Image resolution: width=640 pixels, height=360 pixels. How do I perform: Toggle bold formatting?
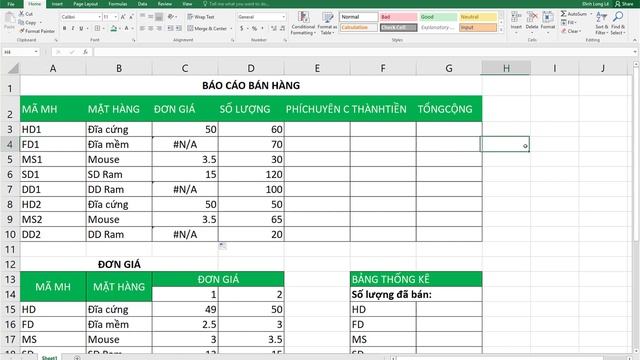[64, 29]
